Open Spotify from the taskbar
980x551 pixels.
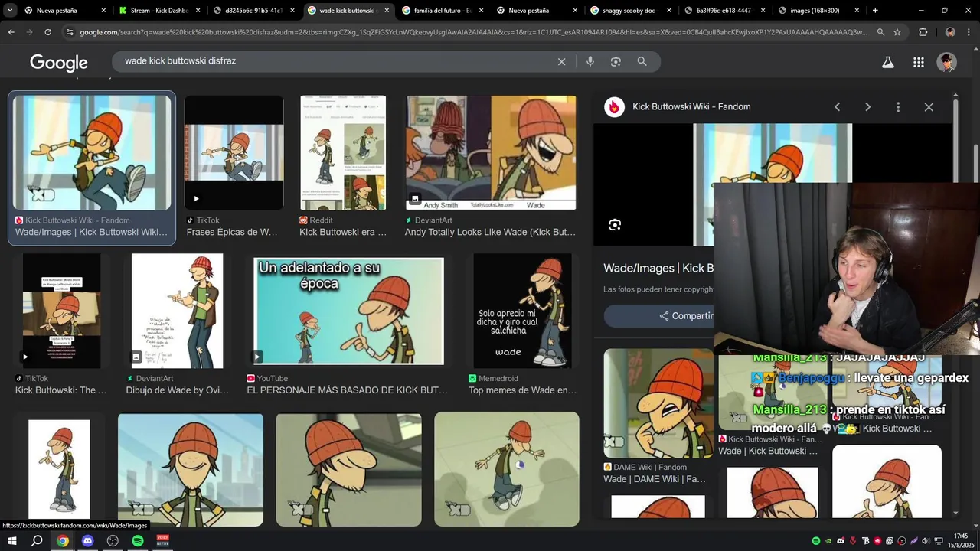(x=138, y=541)
